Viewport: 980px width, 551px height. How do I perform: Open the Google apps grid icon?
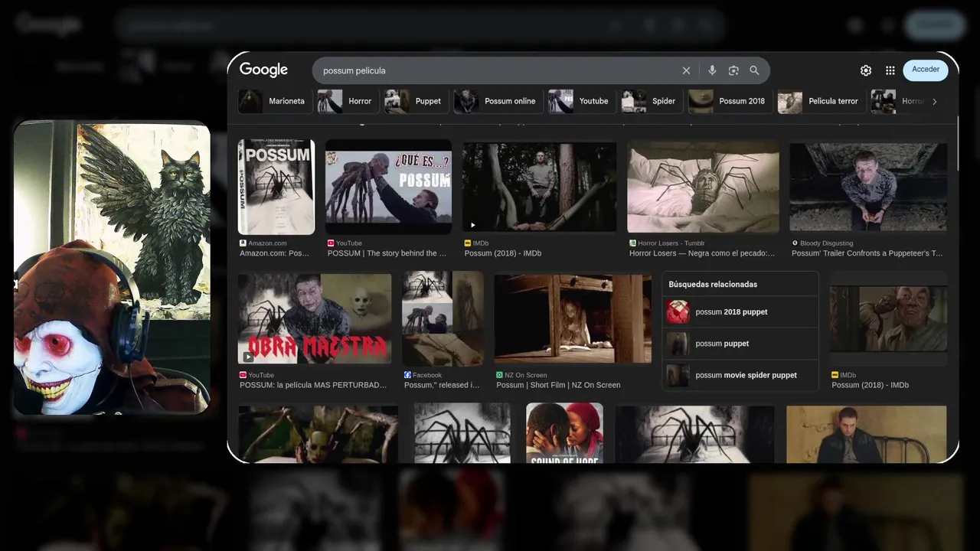coord(890,70)
